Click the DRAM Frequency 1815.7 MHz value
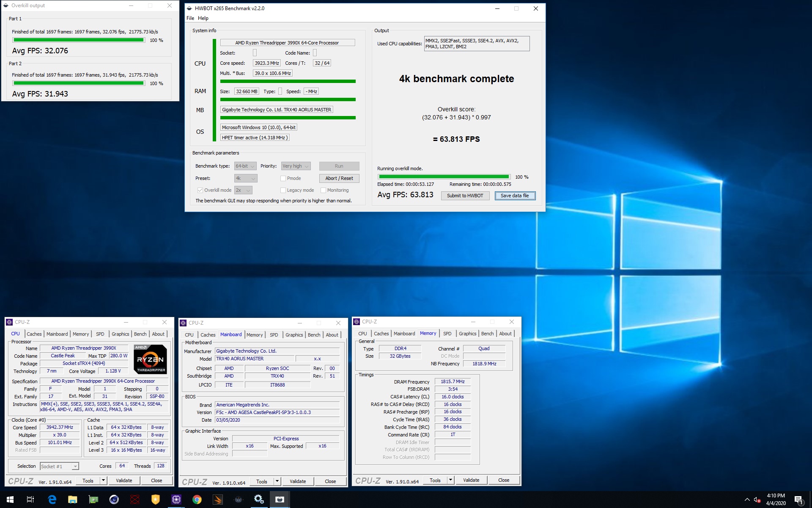Viewport: 812px width, 508px height. (x=453, y=382)
